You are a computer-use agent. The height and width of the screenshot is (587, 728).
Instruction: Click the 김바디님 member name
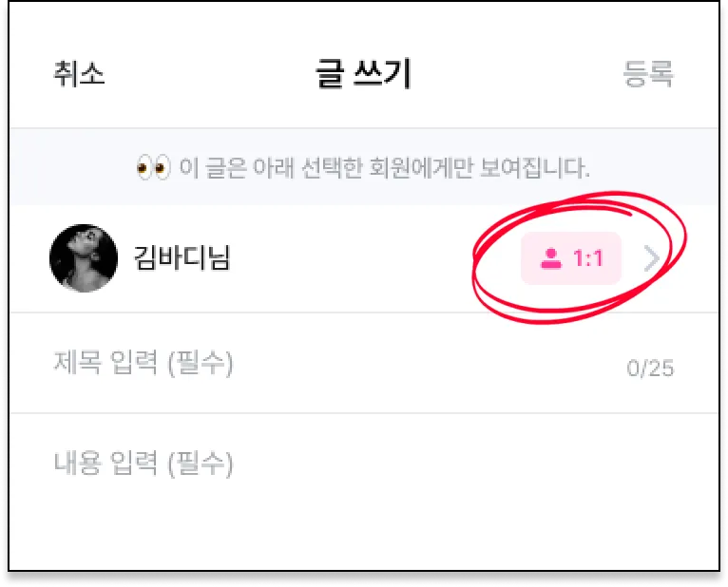coord(182,257)
